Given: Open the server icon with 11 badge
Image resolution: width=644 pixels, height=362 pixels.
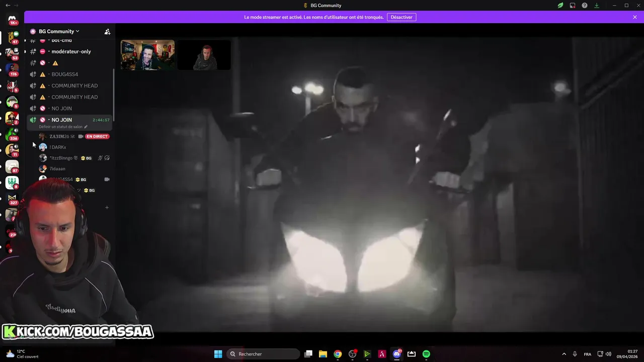Looking at the screenshot, I should pos(12,149).
